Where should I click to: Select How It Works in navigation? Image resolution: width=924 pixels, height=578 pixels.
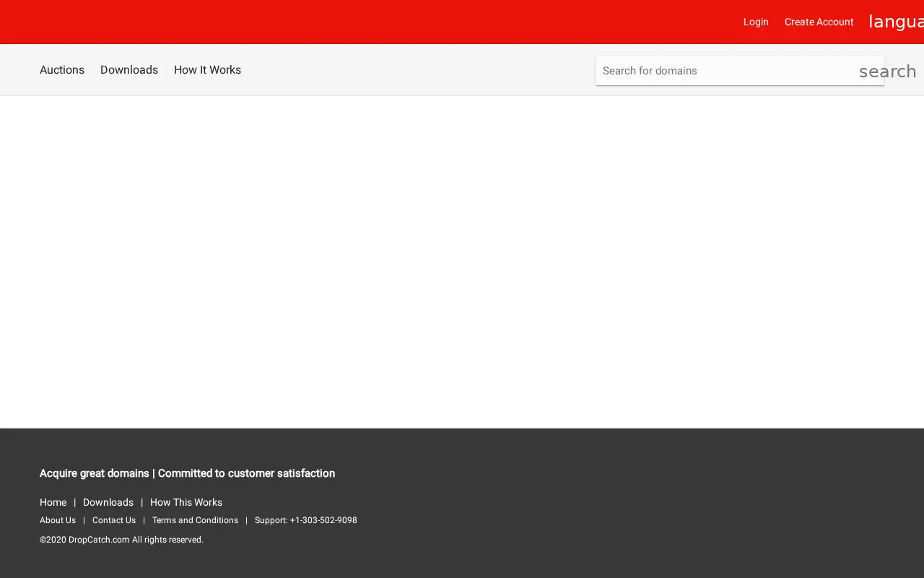207,70
